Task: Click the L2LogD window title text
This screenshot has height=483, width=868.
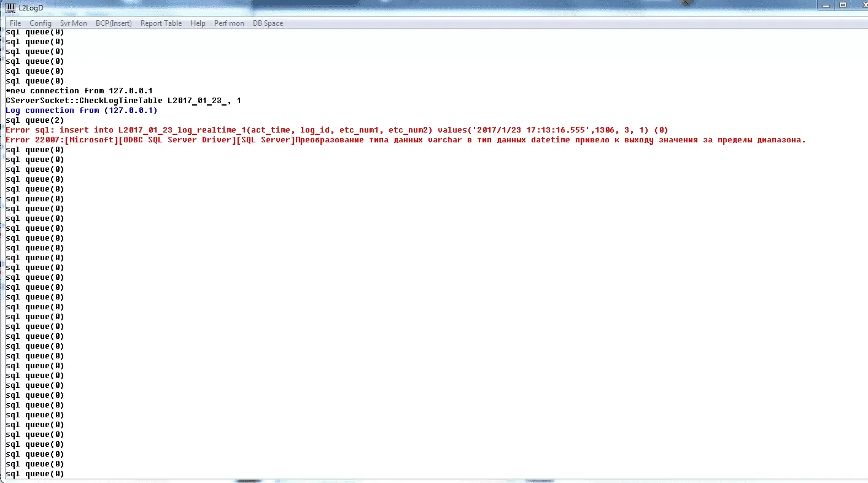Action: tap(31, 7)
